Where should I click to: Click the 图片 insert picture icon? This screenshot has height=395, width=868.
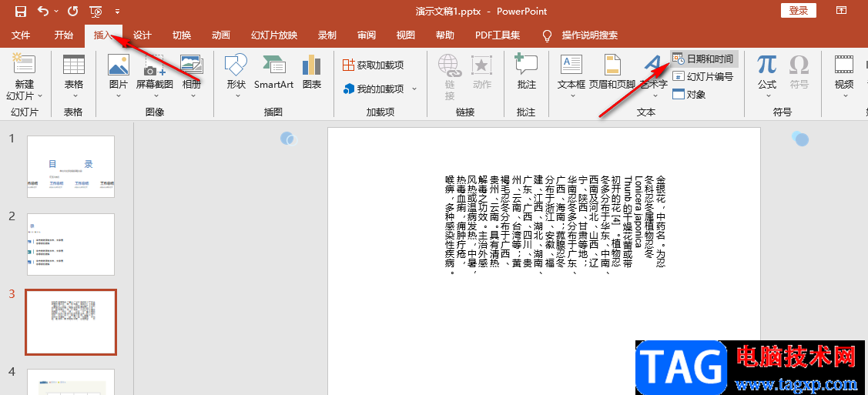click(x=119, y=65)
